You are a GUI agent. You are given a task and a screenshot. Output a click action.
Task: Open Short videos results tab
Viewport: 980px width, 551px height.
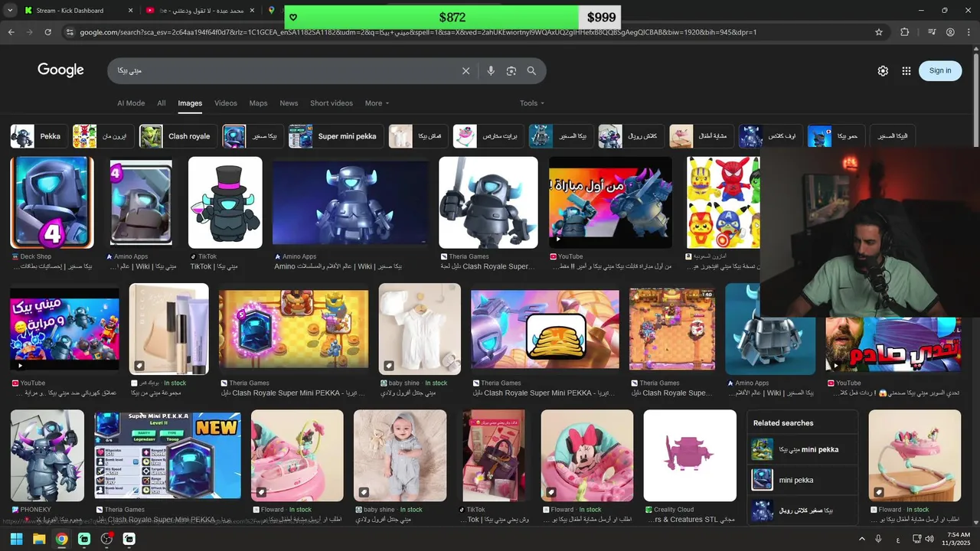[x=332, y=103]
